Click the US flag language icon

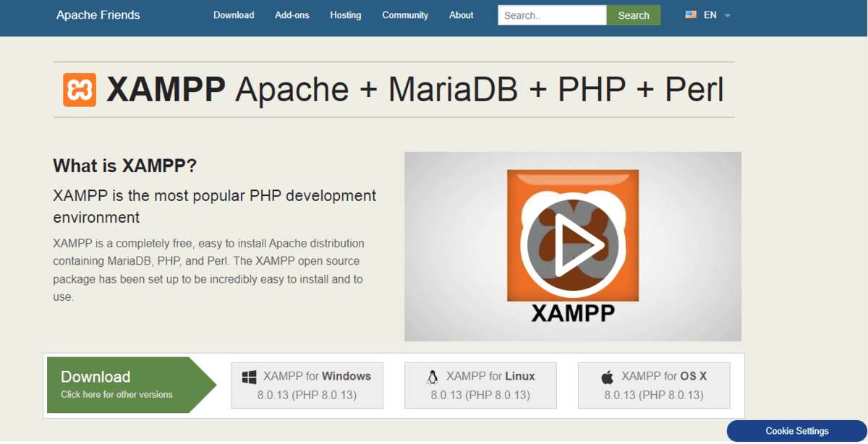click(x=691, y=14)
